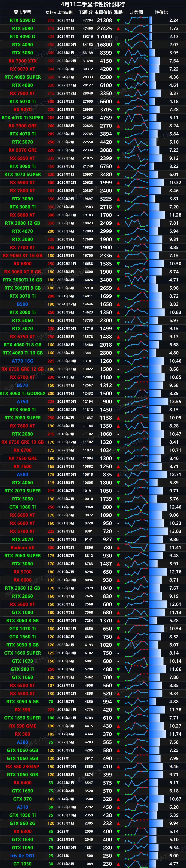
Task: Click the green down arrow for RTX 5090 D
Action: 118,21
